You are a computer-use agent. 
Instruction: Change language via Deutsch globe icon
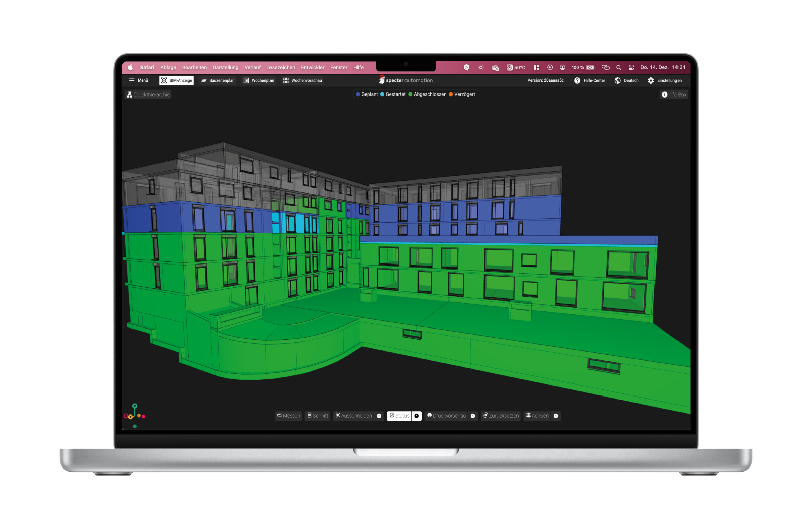click(618, 80)
